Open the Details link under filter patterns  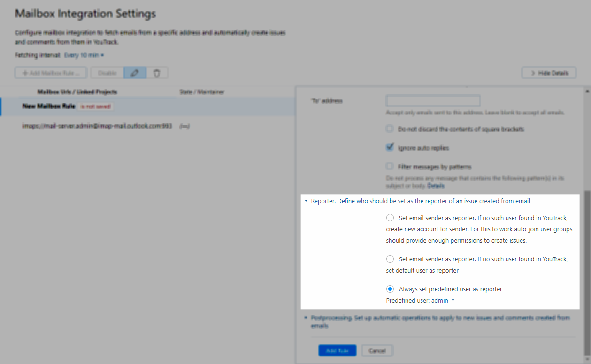tap(436, 185)
